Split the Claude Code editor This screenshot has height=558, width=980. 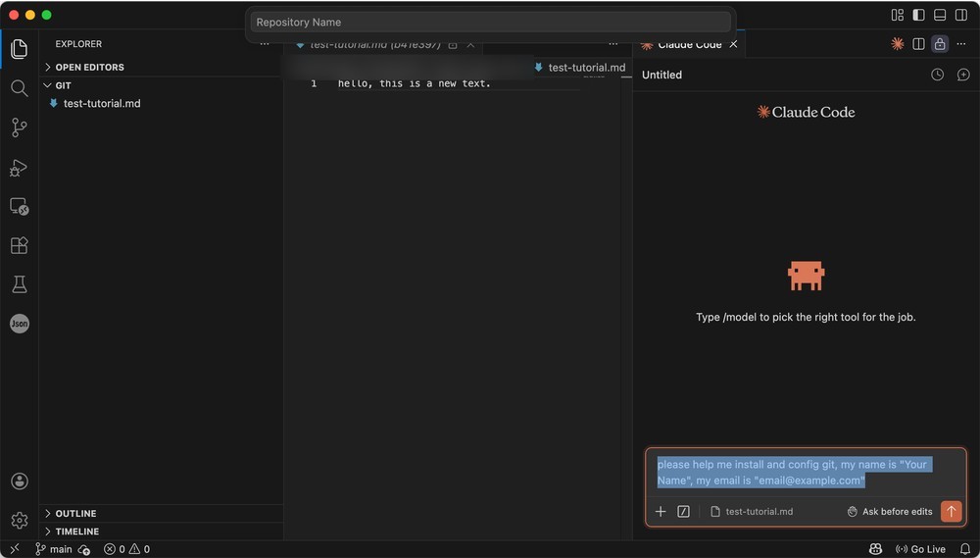pyautogui.click(x=918, y=44)
